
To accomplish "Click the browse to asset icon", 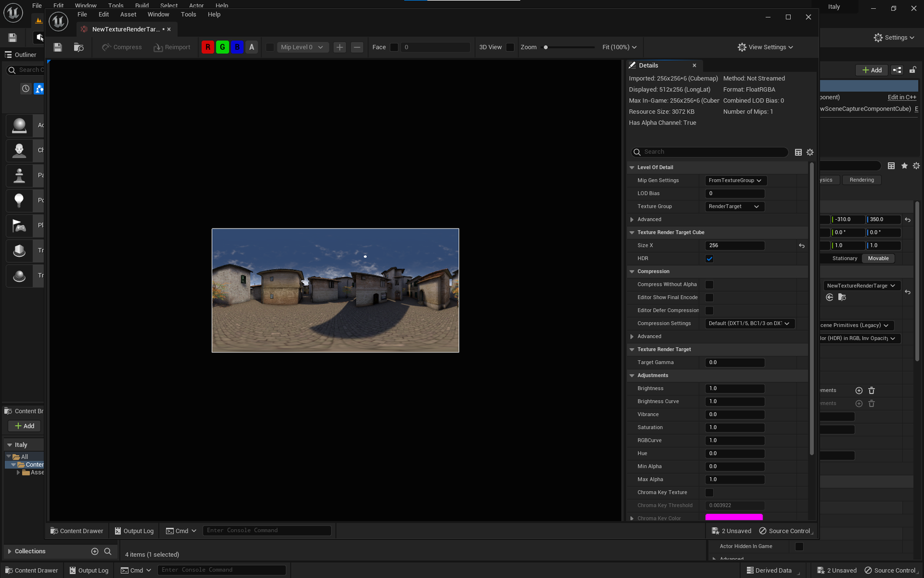I will [78, 47].
